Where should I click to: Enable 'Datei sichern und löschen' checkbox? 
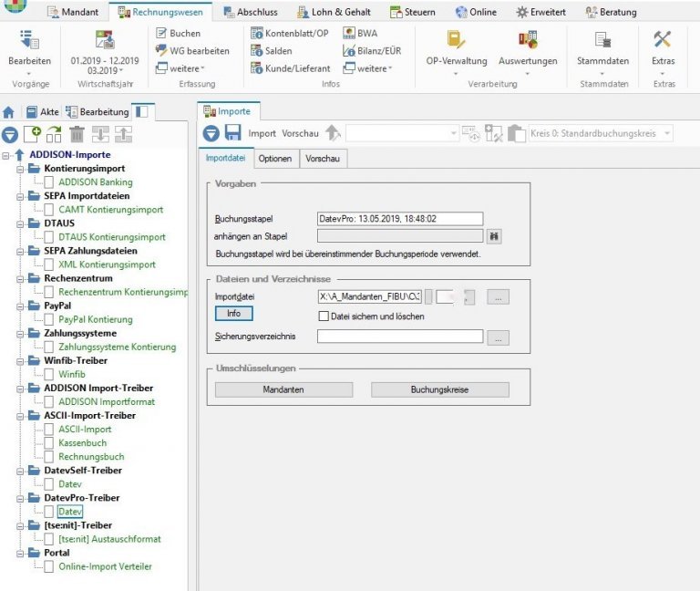coord(324,316)
